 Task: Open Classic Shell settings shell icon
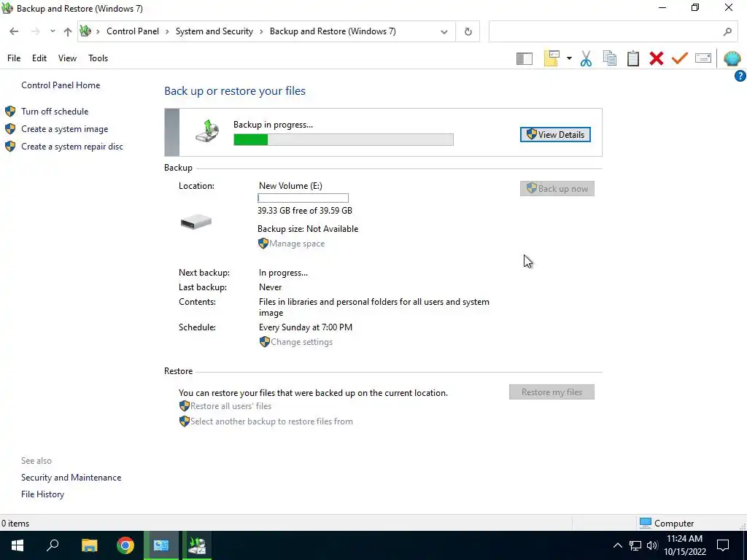(732, 58)
